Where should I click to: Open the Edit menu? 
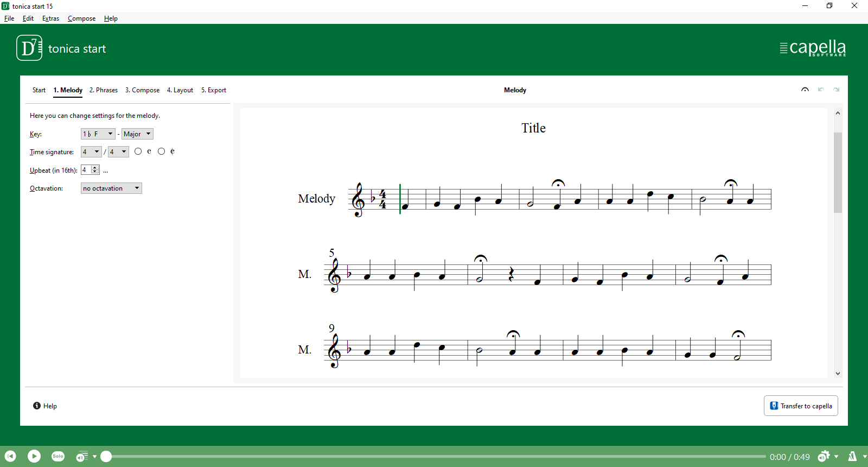(x=28, y=18)
